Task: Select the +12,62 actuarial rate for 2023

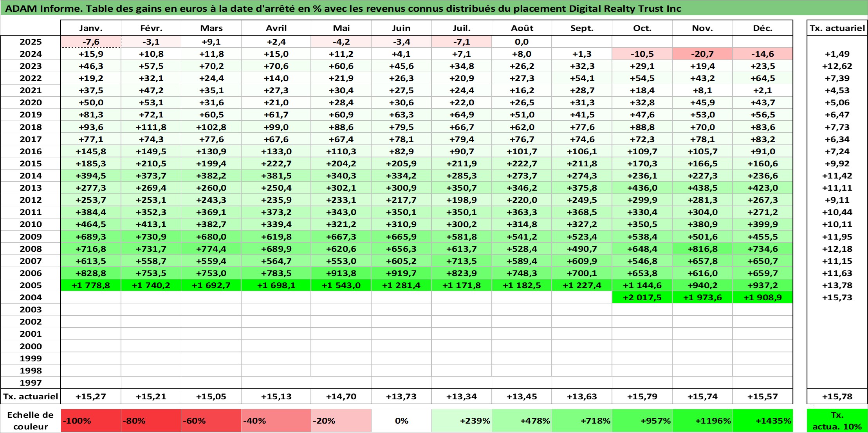Action: (x=837, y=66)
